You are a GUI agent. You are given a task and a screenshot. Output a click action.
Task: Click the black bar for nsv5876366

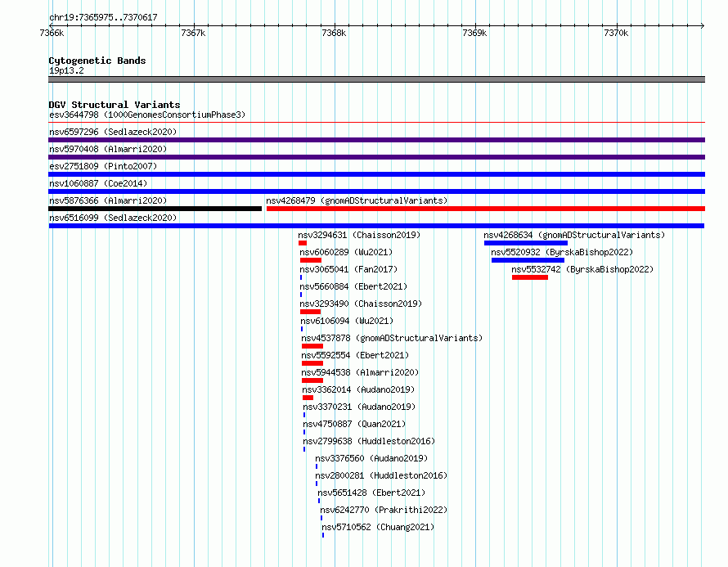click(x=155, y=209)
